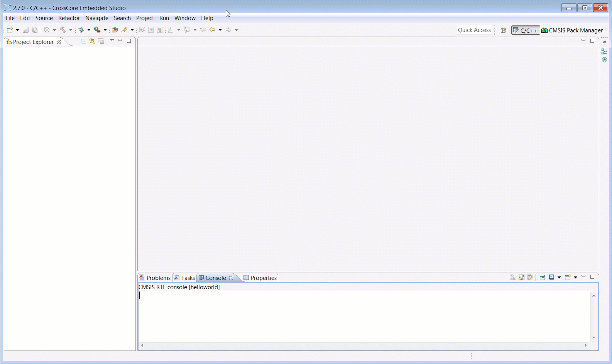
Task: Open the Source menu
Action: tap(44, 18)
